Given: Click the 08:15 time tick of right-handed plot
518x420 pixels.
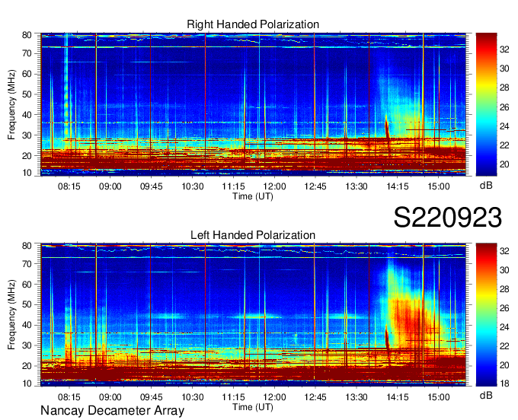Looking at the screenshot, I should pos(69,186).
